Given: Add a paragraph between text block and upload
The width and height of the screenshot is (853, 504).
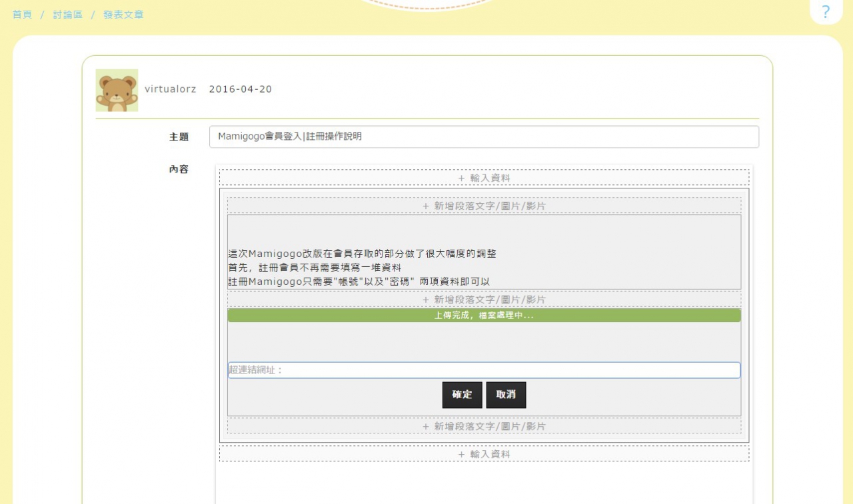Looking at the screenshot, I should 484,300.
